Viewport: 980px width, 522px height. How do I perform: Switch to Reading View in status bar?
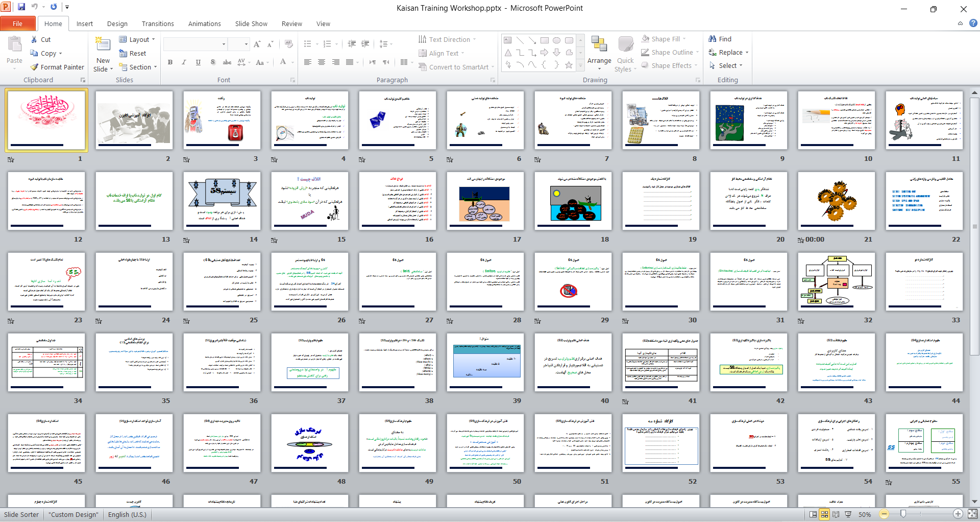tap(836, 514)
